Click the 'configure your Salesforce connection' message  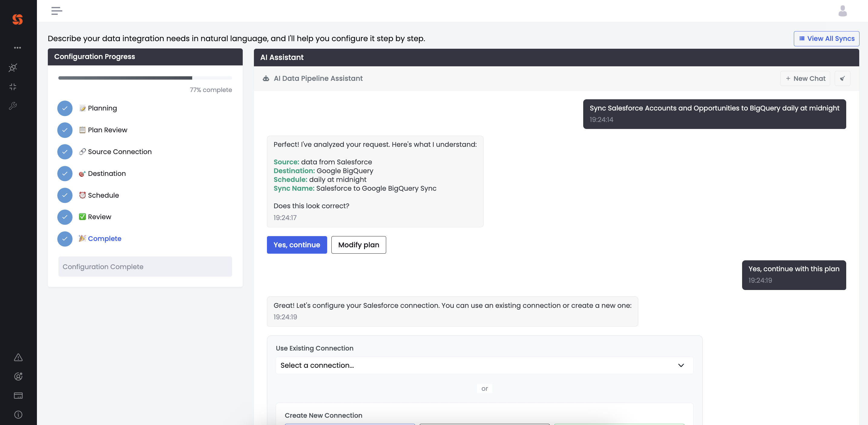click(452, 311)
